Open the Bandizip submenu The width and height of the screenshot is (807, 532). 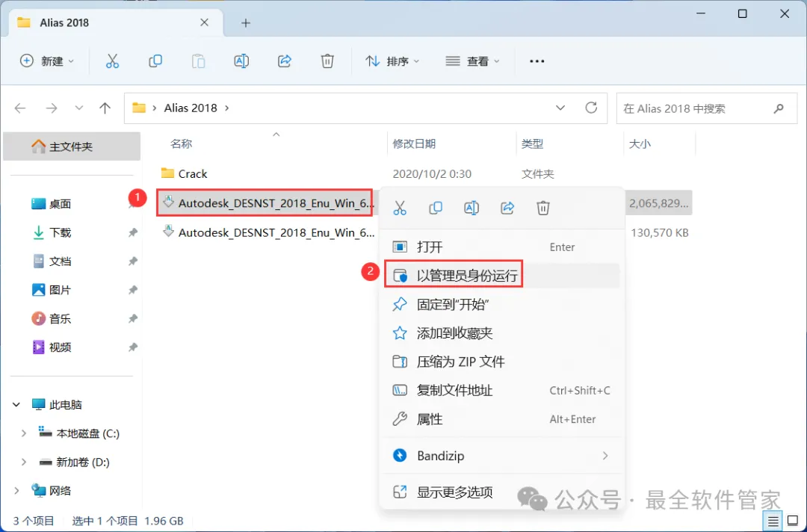[x=502, y=456]
